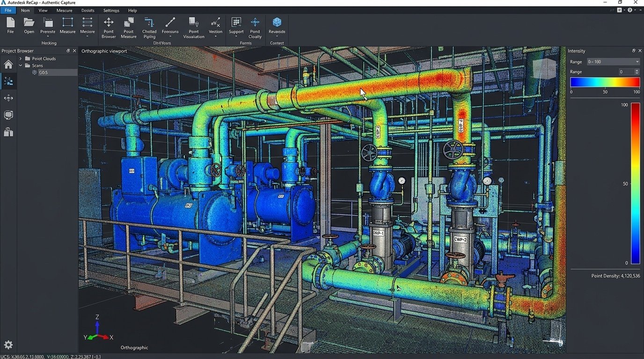This screenshot has height=359, width=644.
Task: Open the Vestion dropdown arrow
Action: 215,36
